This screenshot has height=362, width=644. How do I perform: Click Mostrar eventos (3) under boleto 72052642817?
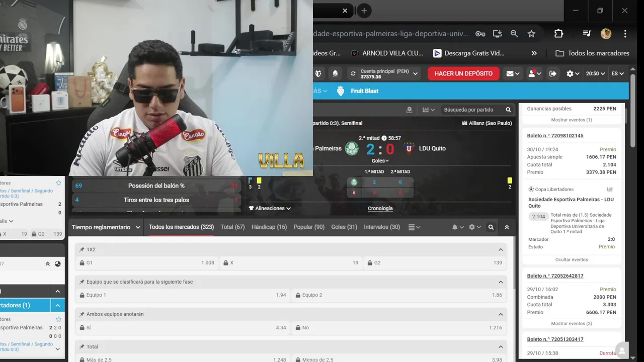(572, 324)
